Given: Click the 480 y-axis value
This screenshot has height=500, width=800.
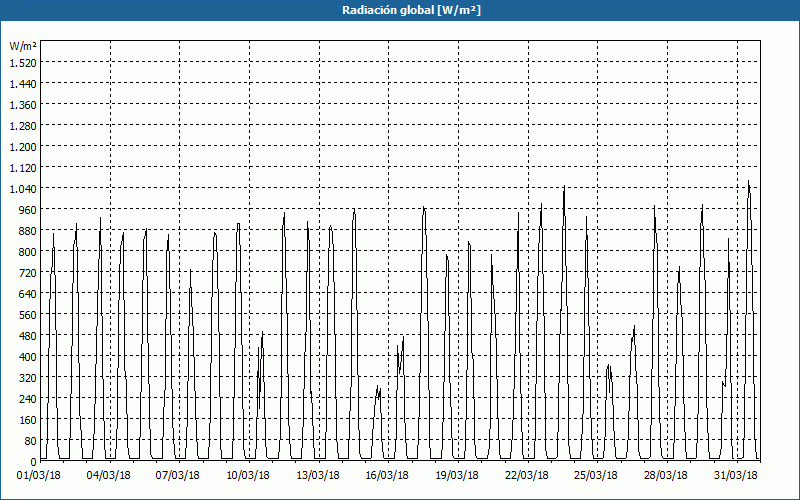Looking at the screenshot, I should tap(28, 336).
